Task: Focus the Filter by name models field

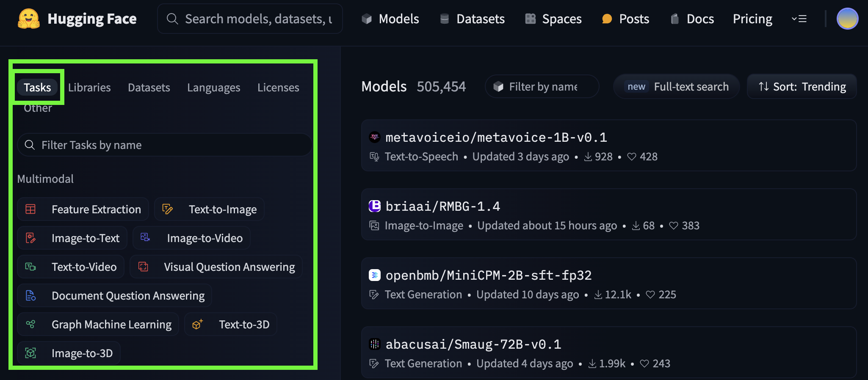Action: (x=542, y=86)
